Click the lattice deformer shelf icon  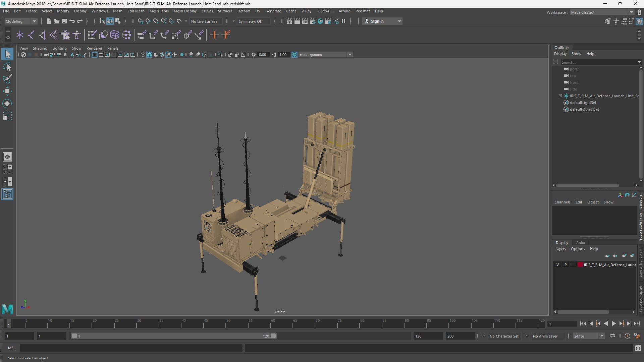(x=115, y=35)
